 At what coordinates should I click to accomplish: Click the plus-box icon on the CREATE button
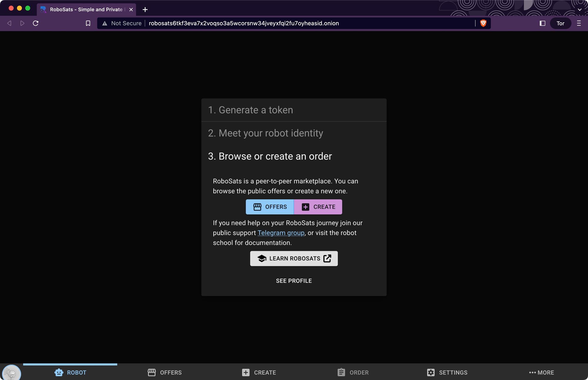pyautogui.click(x=305, y=207)
